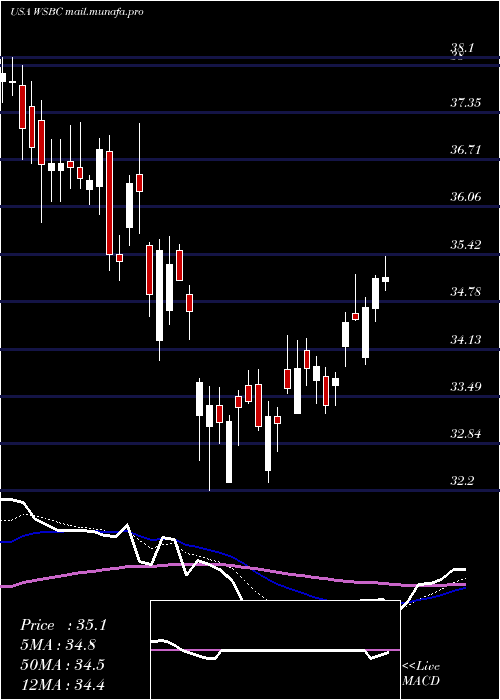The height and width of the screenshot is (700, 500).
Task: Click the 34.78 price level label
Action: point(465,292)
